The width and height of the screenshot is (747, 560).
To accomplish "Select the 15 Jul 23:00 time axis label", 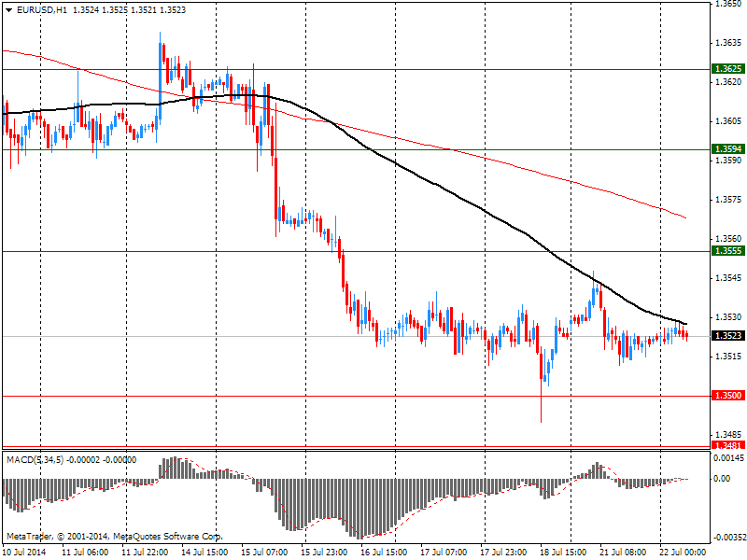I will [324, 553].
